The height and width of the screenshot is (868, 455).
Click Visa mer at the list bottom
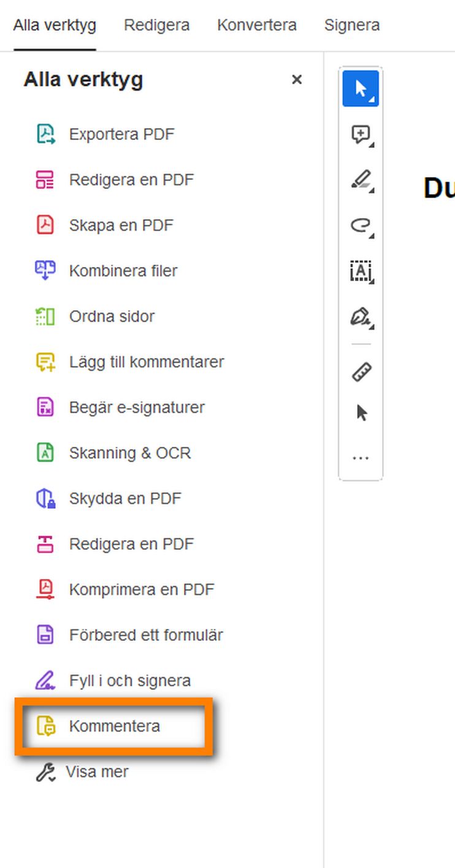97,772
